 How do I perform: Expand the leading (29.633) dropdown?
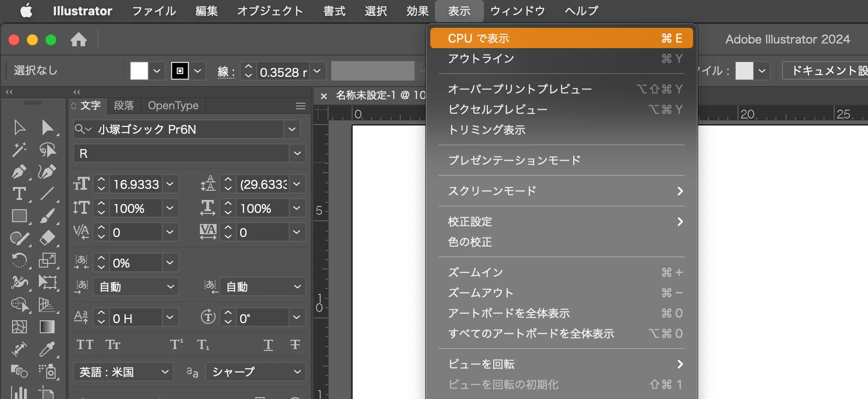(297, 184)
